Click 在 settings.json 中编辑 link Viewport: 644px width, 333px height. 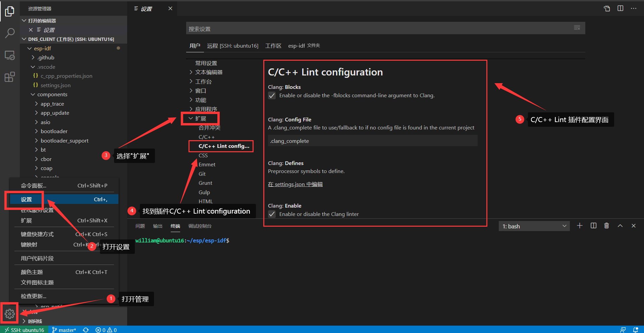(295, 184)
